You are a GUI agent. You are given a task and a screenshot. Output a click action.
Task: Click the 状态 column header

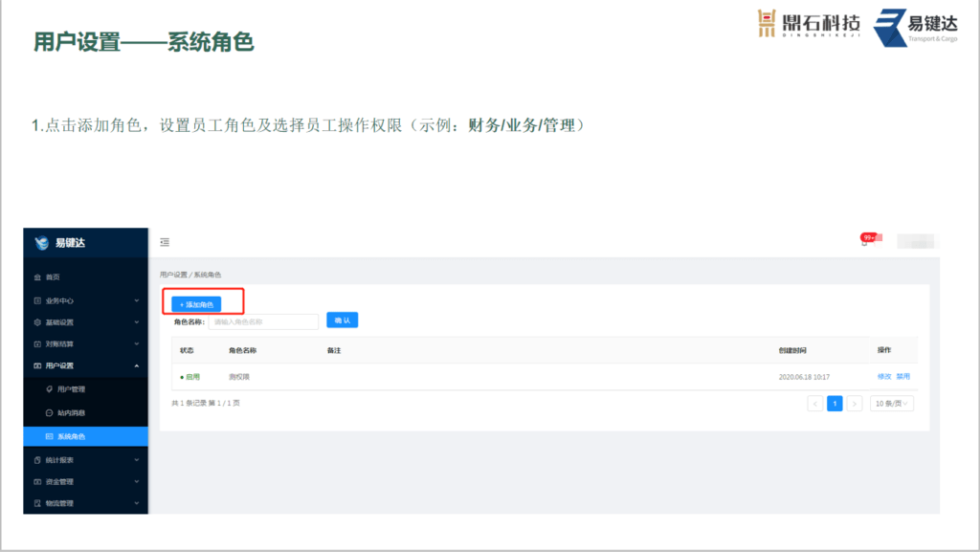[187, 350]
